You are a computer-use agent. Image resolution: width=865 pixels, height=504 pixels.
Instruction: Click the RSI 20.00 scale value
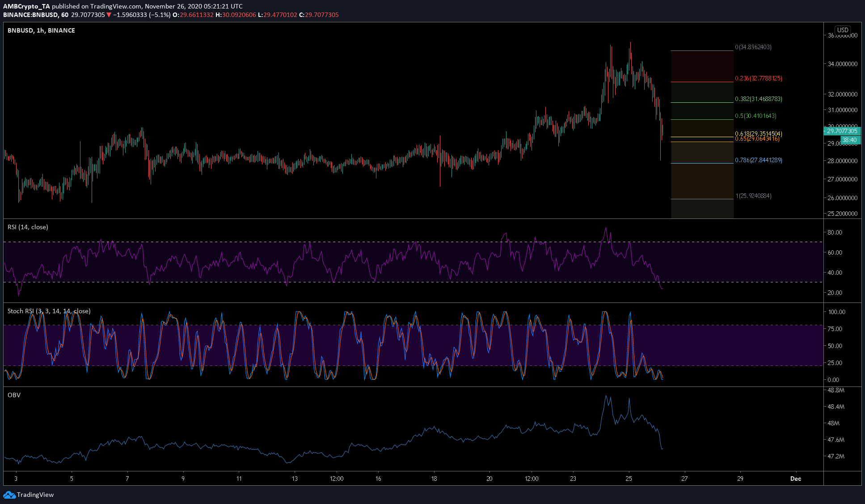click(x=835, y=293)
